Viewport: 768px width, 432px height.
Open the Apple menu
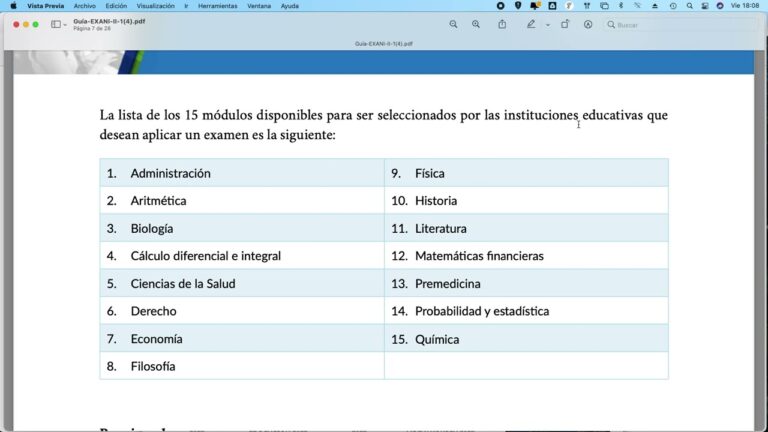pos(13,6)
